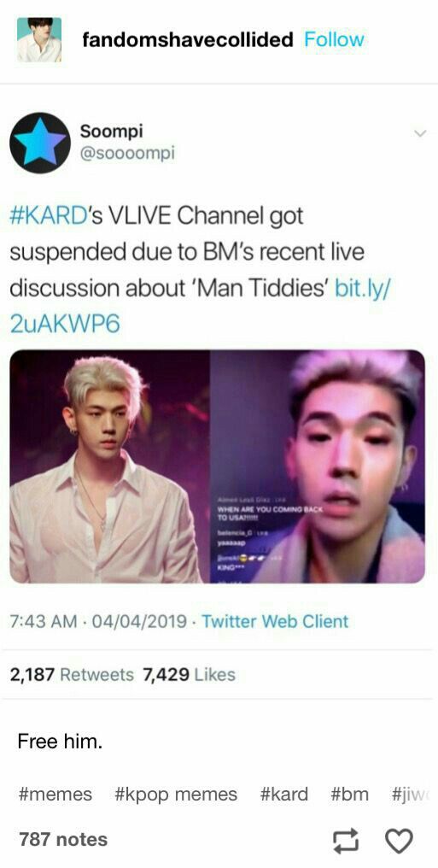View the 787 notes count
The image size is (438, 868).
click(63, 839)
